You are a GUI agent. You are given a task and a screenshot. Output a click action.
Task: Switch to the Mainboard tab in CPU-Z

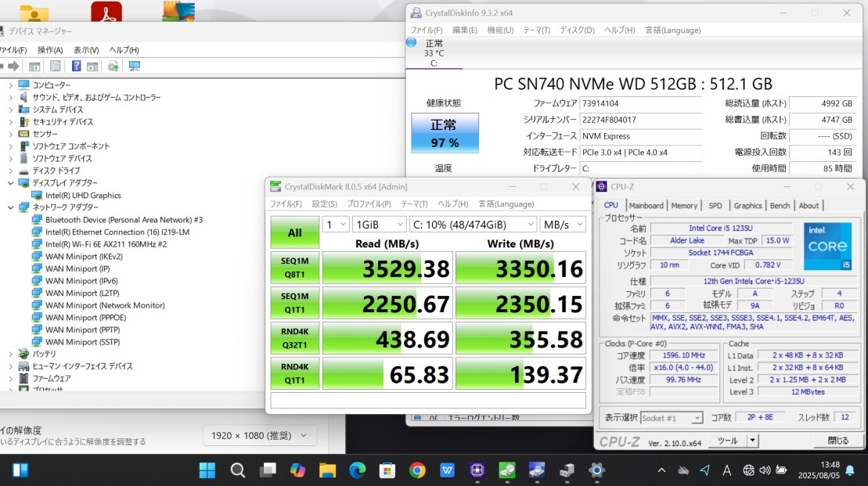[646, 205]
